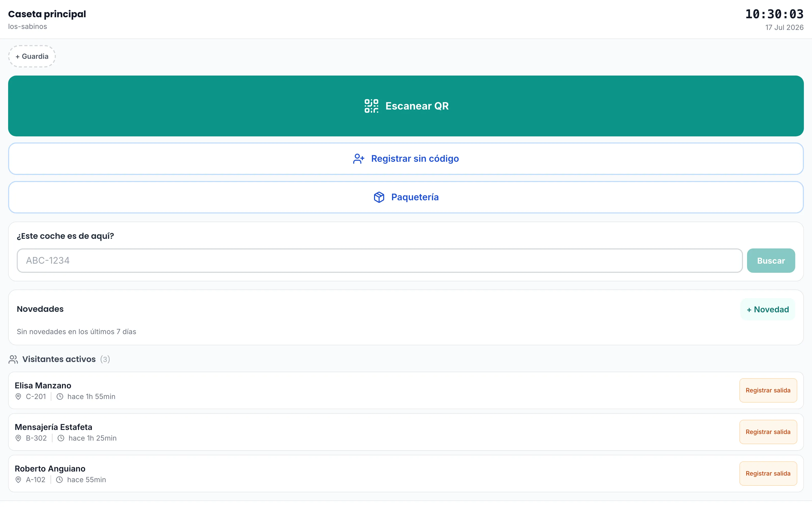Open the Paquetería section
The image size is (812, 507).
(406, 197)
